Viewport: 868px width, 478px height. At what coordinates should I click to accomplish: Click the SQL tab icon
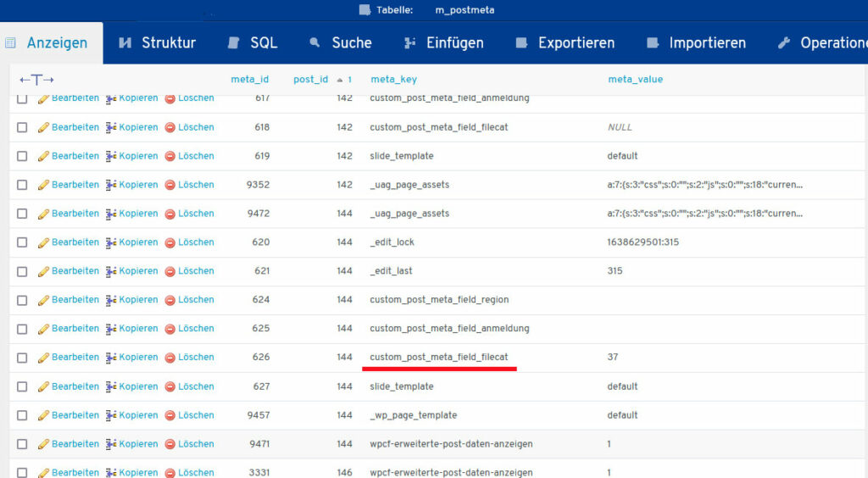tap(234, 42)
